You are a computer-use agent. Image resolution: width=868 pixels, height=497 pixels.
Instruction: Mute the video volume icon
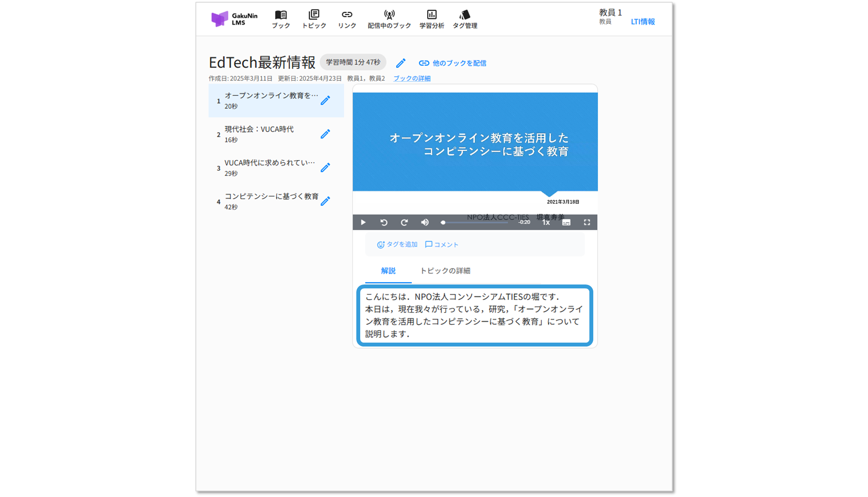[x=425, y=222]
